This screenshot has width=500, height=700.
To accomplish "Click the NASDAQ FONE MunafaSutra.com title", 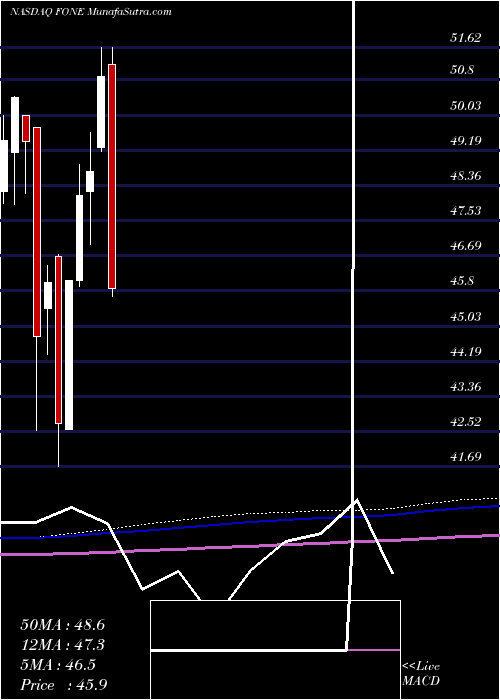I will [x=90, y=12].
